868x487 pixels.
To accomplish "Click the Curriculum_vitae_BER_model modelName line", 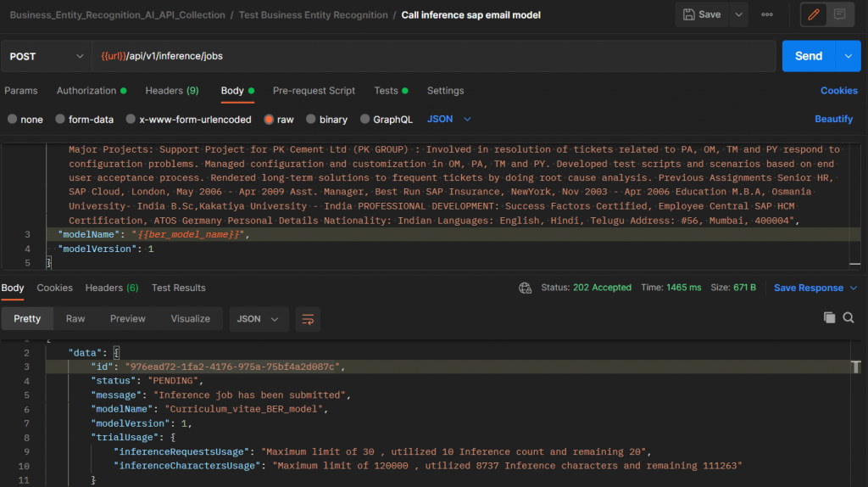I will [x=210, y=409].
